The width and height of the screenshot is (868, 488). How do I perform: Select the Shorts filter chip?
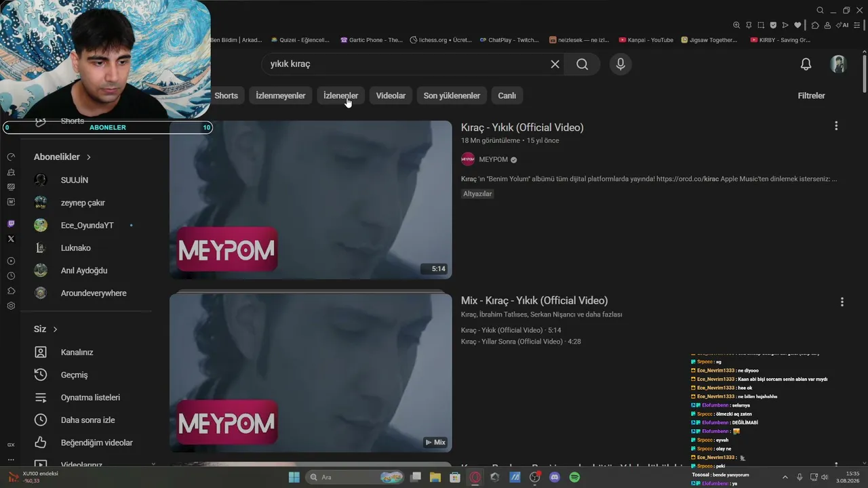(226, 96)
